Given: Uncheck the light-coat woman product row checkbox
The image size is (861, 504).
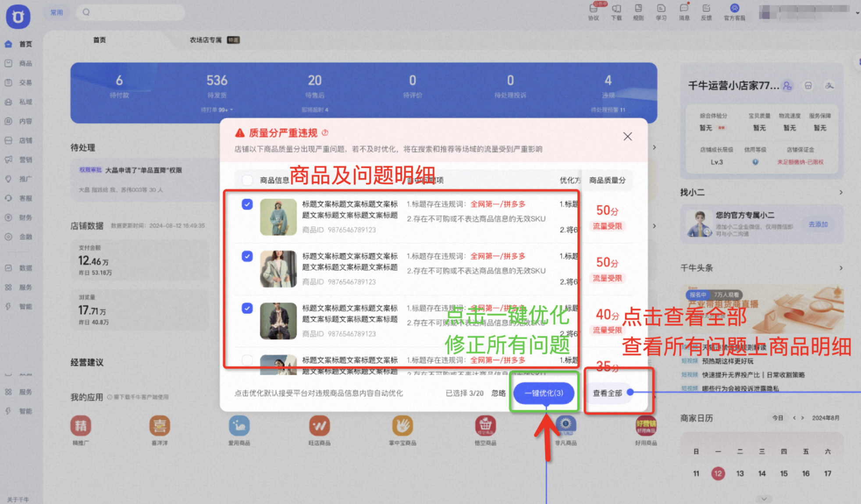Looking at the screenshot, I should click(247, 256).
